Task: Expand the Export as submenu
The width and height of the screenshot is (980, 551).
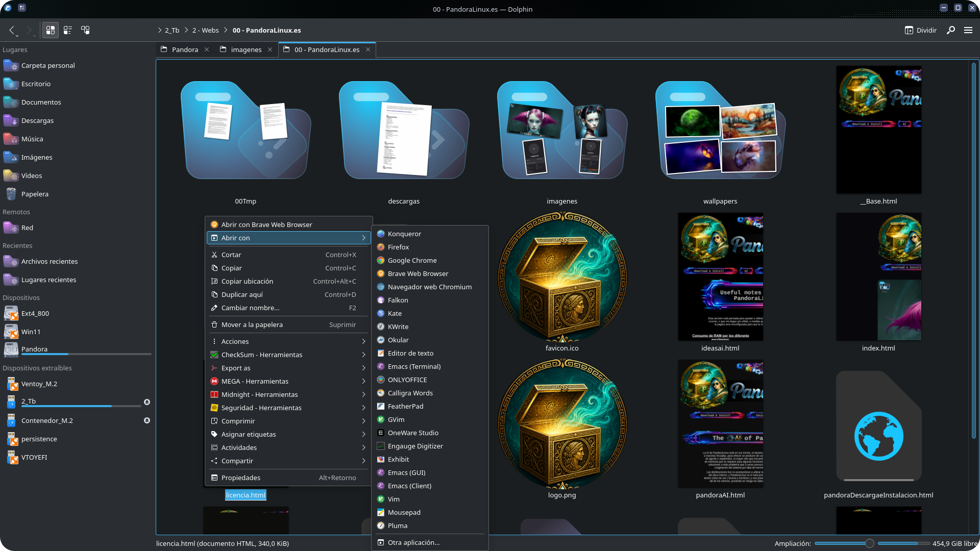Action: pos(288,368)
